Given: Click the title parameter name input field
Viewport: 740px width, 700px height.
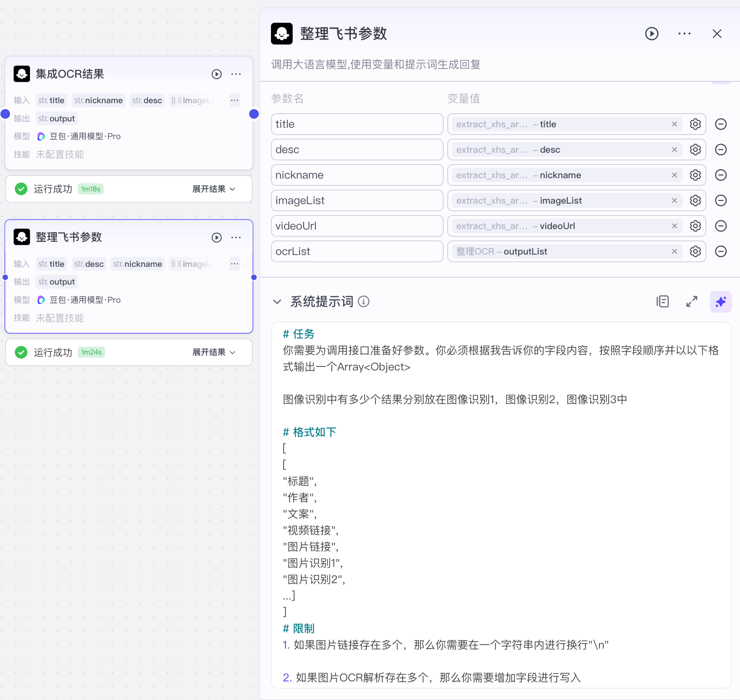Looking at the screenshot, I should 357,124.
